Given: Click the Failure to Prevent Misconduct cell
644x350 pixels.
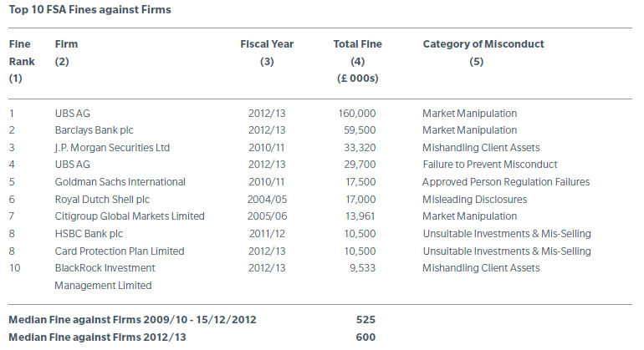Looking at the screenshot, I should (489, 165).
